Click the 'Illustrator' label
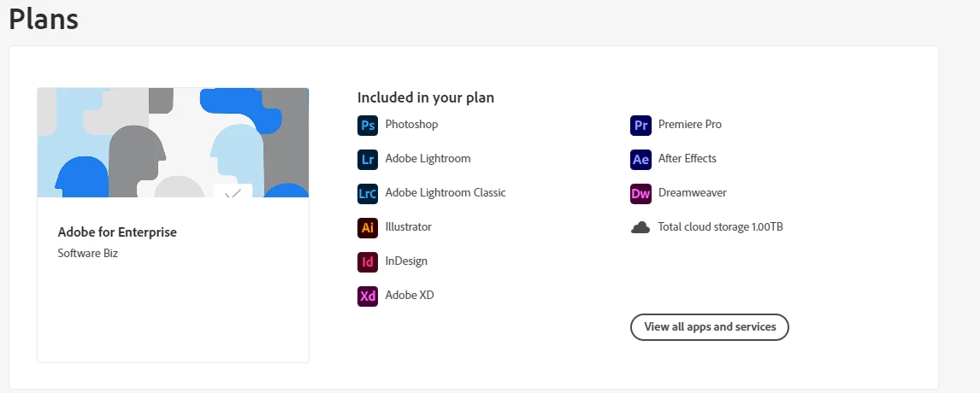Viewport: 980px width, 393px height. coord(408,226)
